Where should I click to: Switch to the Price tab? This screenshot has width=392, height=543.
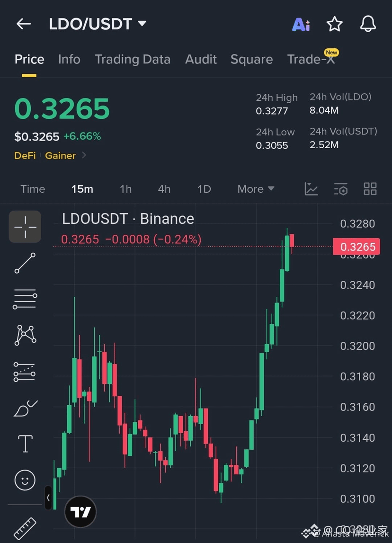pos(29,59)
